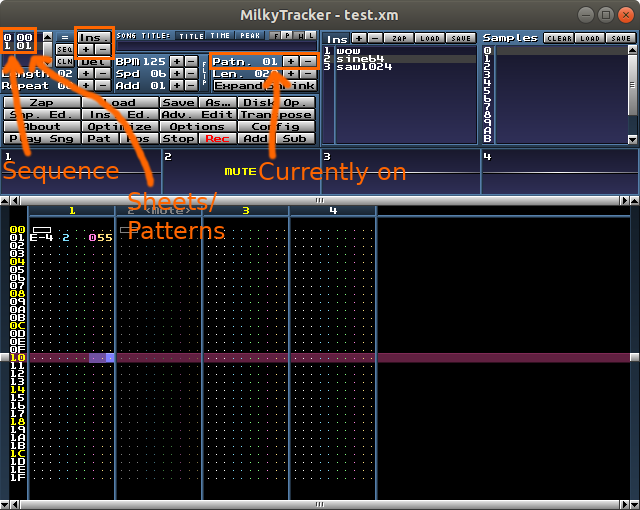Image resolution: width=640 pixels, height=510 pixels.
Task: Decrease Repeat position with minus button
Action: (102, 86)
